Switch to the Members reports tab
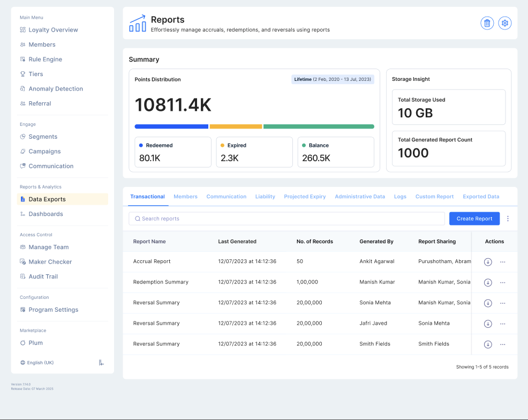 [185, 197]
